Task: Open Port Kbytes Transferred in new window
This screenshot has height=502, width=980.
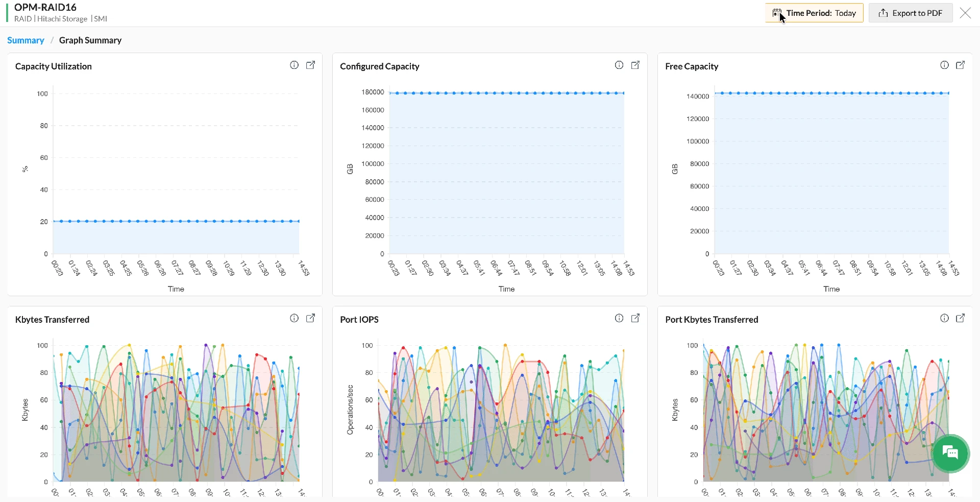Action: click(961, 318)
